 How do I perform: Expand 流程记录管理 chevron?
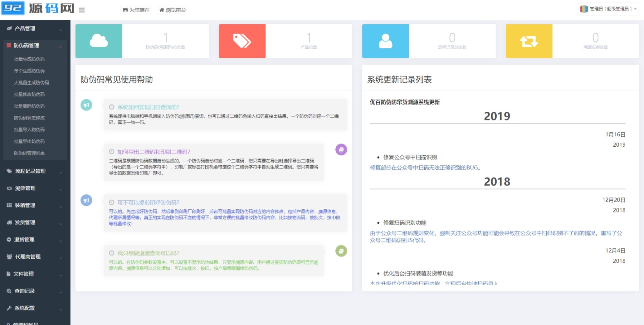point(61,173)
